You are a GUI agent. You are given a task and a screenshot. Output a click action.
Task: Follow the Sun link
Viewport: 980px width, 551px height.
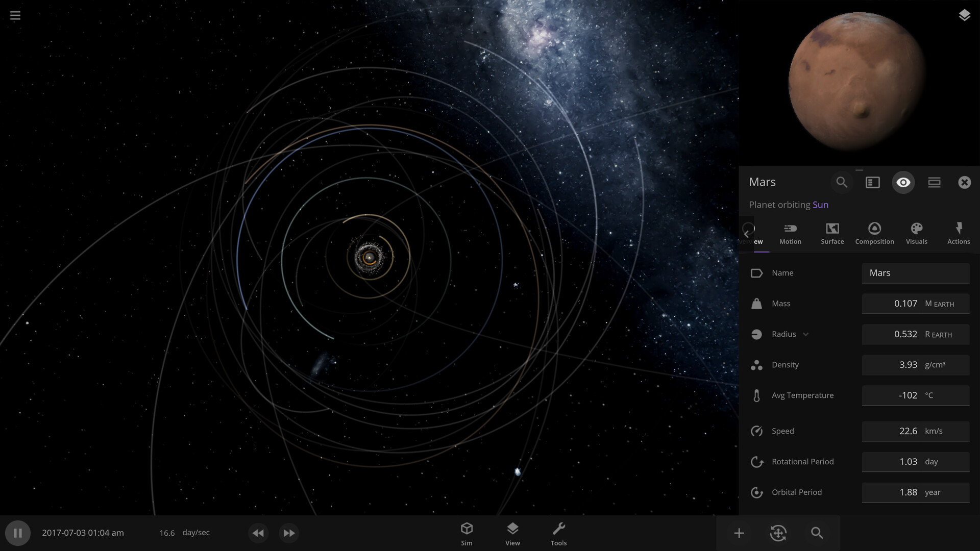[x=820, y=205]
